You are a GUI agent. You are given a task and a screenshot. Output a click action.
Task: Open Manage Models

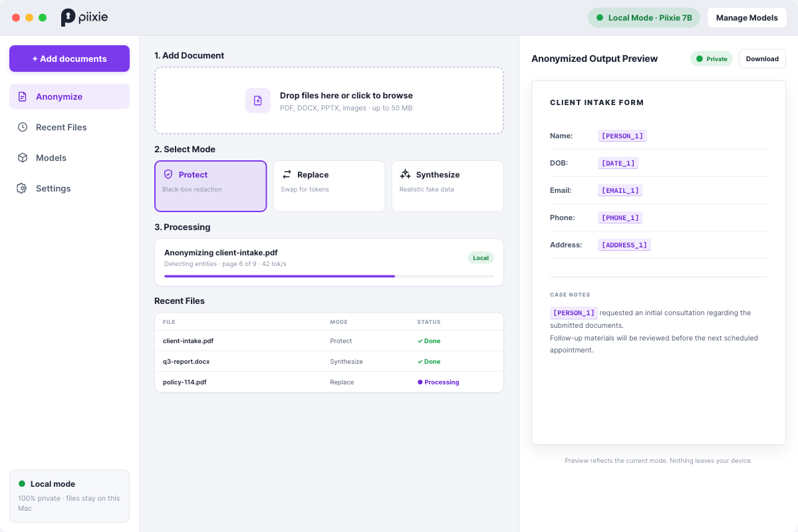(x=747, y=18)
